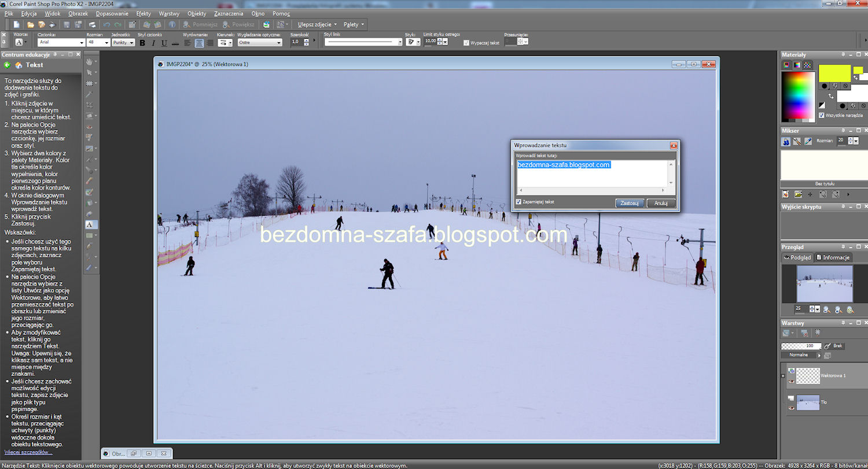Click the text entry field in dialog
868x469 pixels.
[x=592, y=173]
